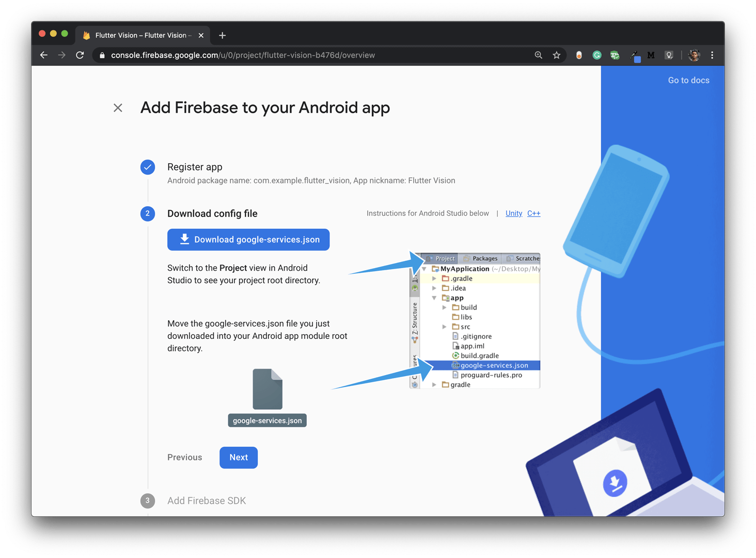Select the Flutter Vision browser tab
This screenshot has width=756, height=558.
coord(139,35)
